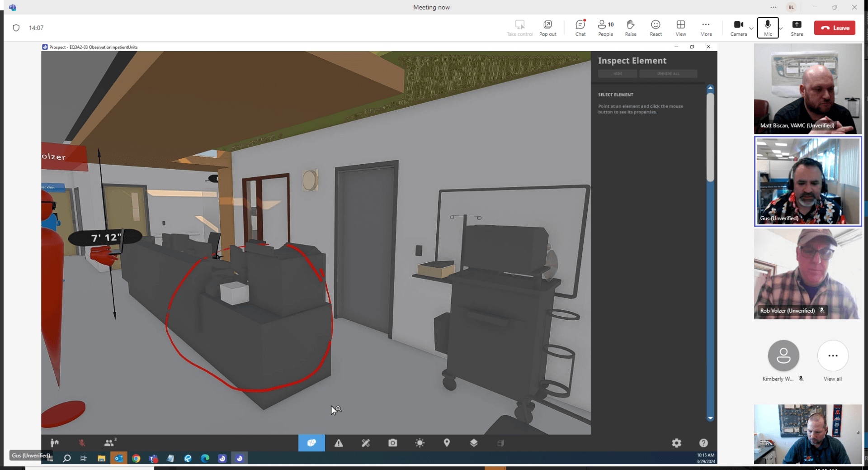Turn on the Teams camera

tap(738, 28)
